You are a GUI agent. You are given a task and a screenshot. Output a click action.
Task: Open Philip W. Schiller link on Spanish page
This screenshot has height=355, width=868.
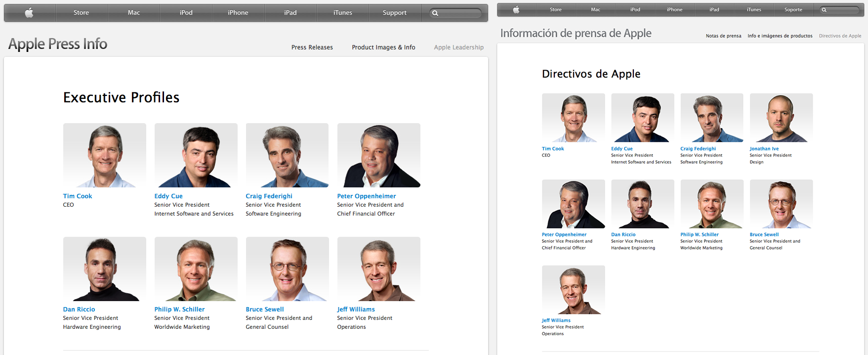700,235
